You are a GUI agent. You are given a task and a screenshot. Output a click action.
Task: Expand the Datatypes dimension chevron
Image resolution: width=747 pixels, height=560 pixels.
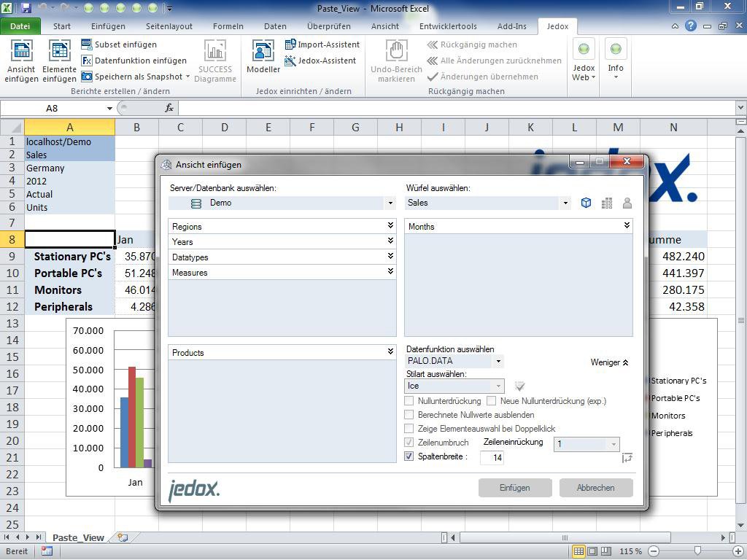(390, 256)
